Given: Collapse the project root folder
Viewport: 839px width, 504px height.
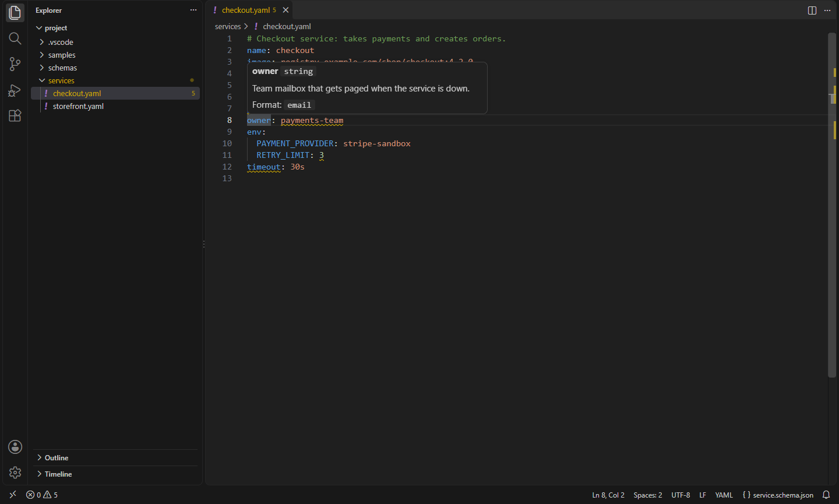Looking at the screenshot, I should pyautogui.click(x=117, y=28).
